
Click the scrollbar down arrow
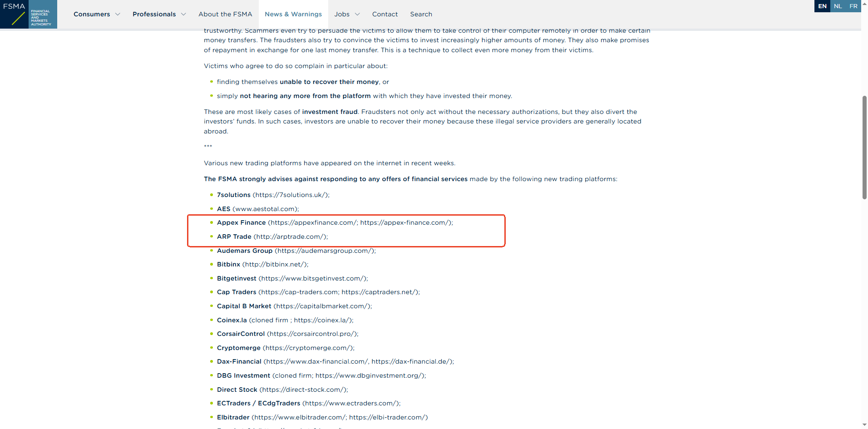pyautogui.click(x=864, y=425)
